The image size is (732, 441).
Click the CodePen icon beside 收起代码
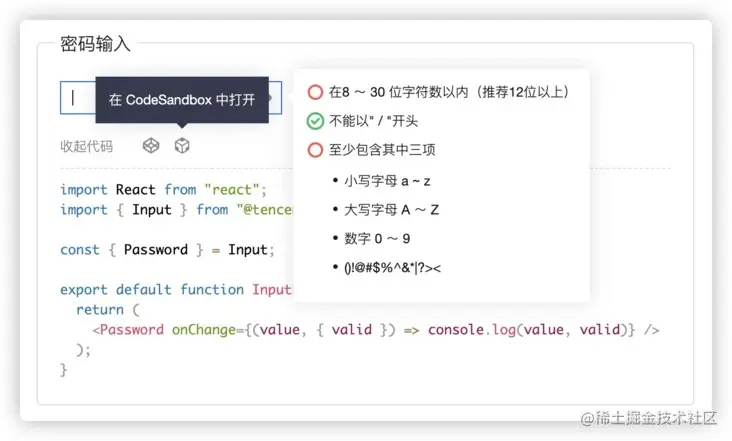[x=150, y=146]
